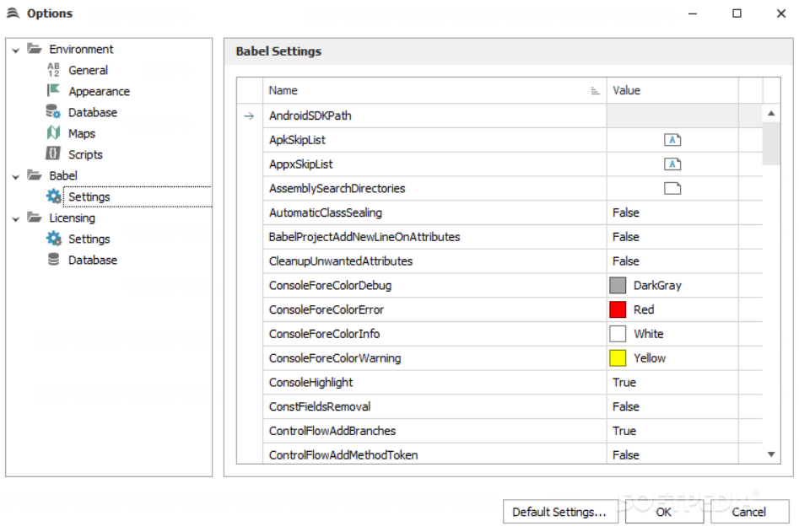Maximize the Options window
The height and width of the screenshot is (532, 799).
pos(737,13)
